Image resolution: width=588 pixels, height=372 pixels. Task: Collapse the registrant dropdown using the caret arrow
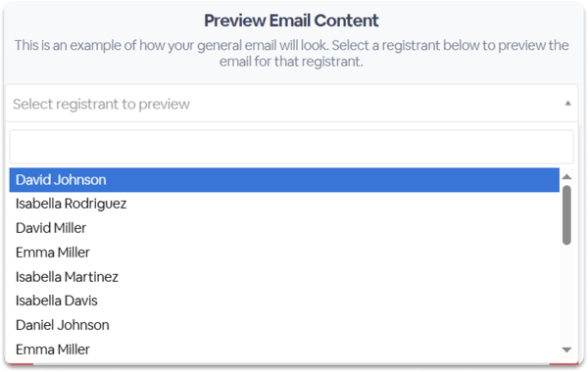coord(567,104)
